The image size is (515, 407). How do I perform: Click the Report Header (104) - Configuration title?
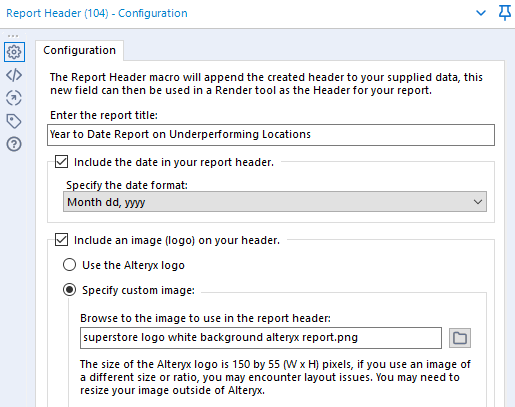click(97, 13)
